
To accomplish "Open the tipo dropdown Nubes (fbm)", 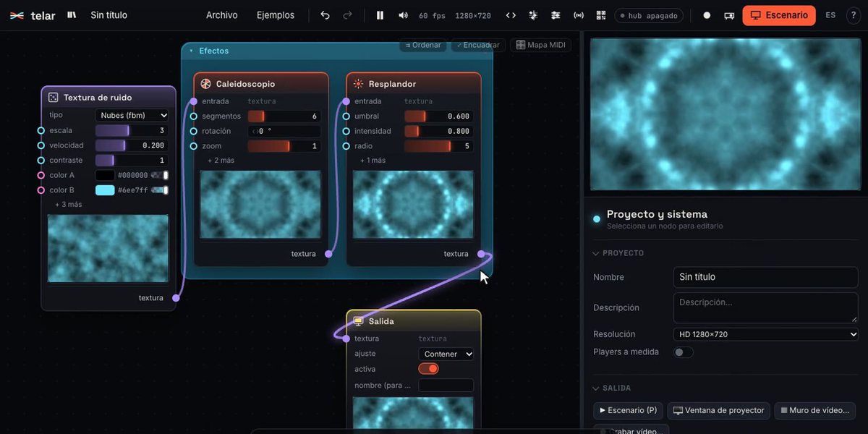I will pyautogui.click(x=132, y=115).
